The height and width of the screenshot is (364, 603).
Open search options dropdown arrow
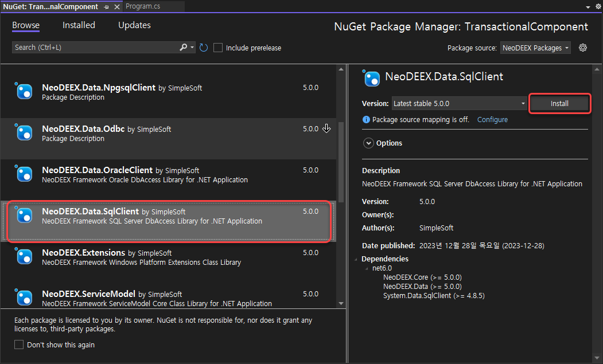click(192, 47)
